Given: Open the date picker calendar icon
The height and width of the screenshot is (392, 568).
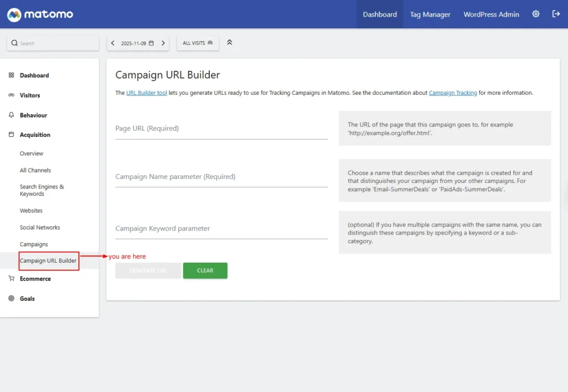Looking at the screenshot, I should pos(151,43).
